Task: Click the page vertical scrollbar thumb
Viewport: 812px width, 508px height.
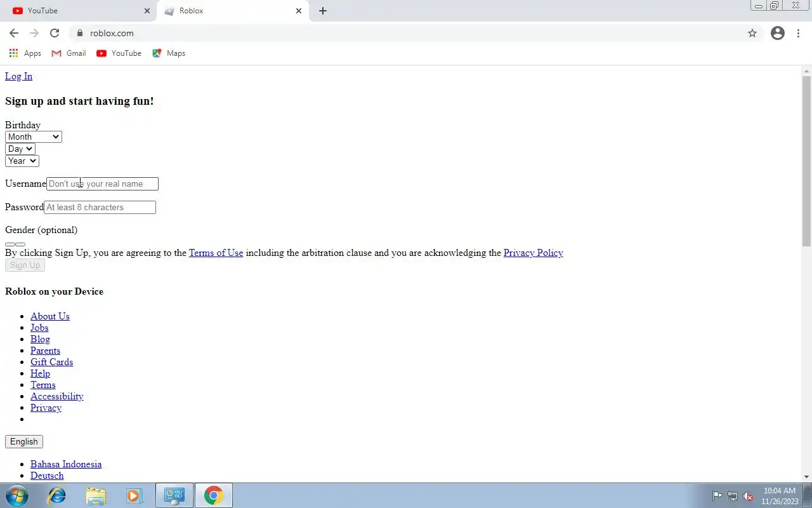Action: (806, 161)
